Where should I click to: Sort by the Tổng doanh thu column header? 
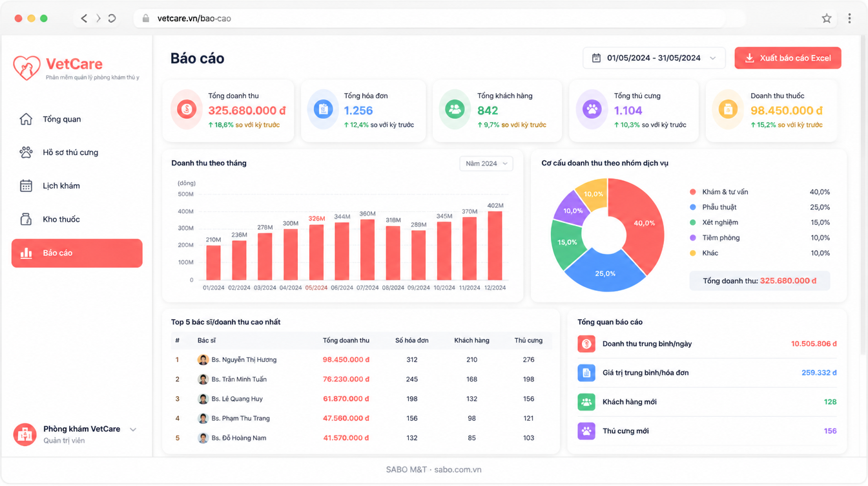(x=346, y=341)
